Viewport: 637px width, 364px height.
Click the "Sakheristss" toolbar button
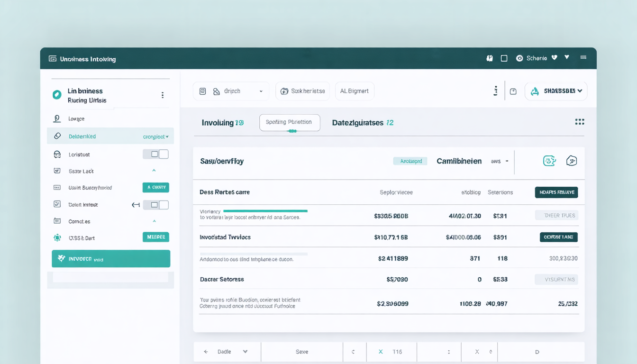[x=302, y=91]
